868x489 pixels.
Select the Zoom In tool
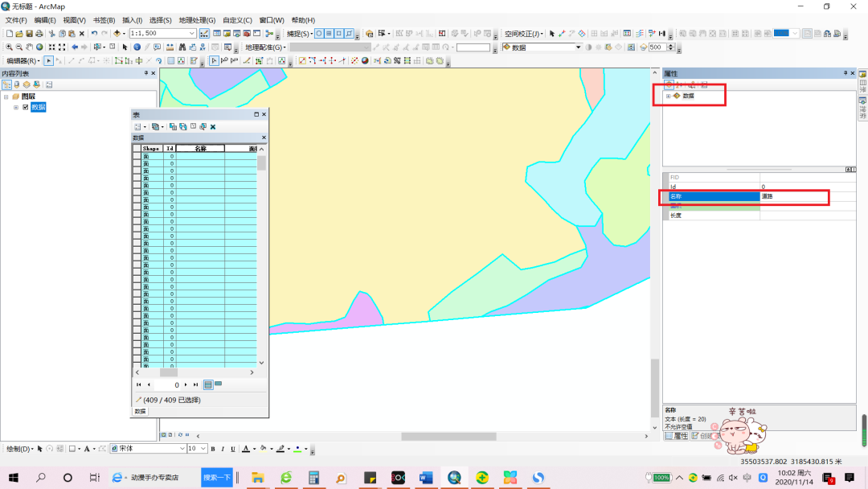(10, 47)
